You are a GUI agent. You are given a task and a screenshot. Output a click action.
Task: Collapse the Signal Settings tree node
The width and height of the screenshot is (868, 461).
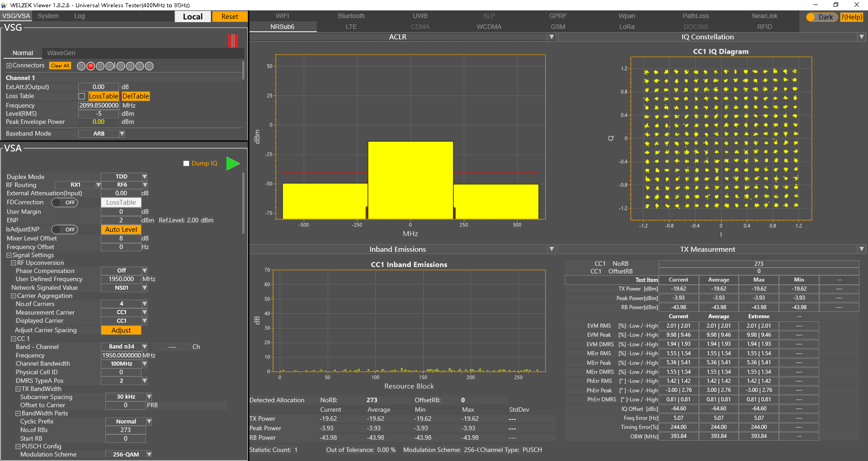(9, 255)
